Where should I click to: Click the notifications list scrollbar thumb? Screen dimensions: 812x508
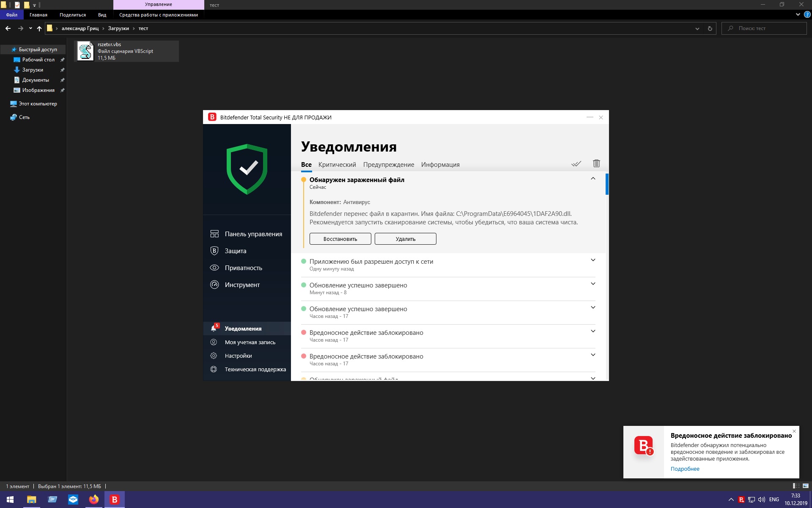tap(607, 184)
